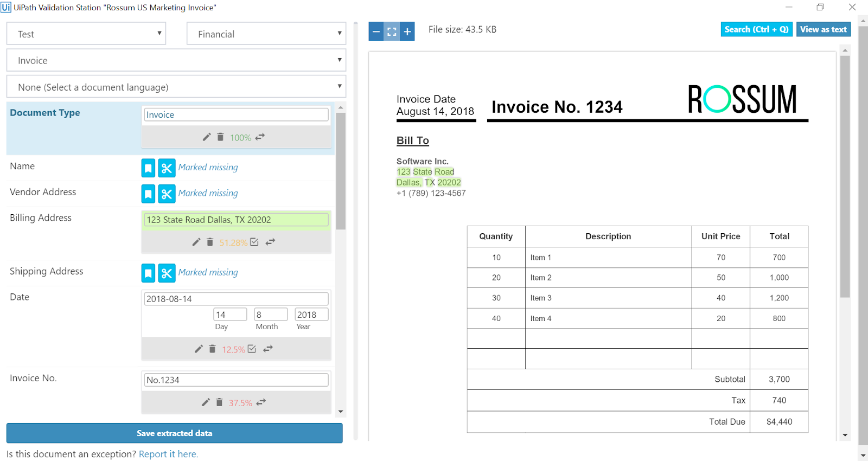Screen dimensions: 868x461
Task: Click Marked missing link for Shipping Address
Action: [x=208, y=272]
